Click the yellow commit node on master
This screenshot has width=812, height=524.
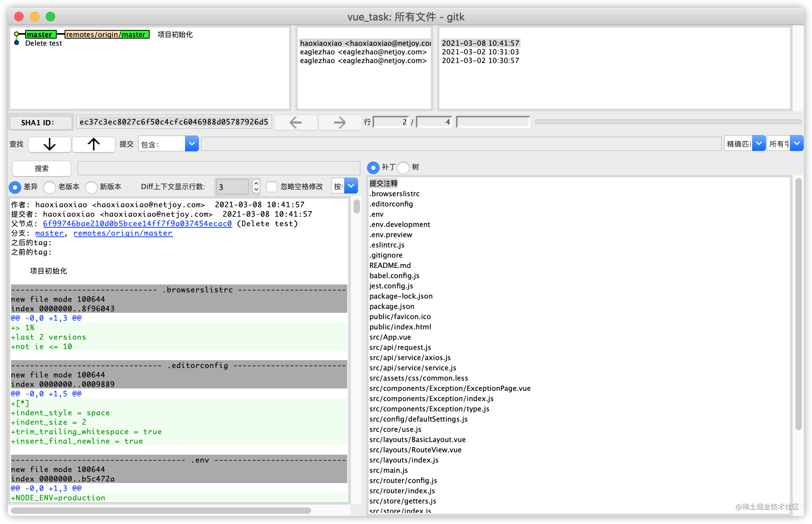coord(17,34)
